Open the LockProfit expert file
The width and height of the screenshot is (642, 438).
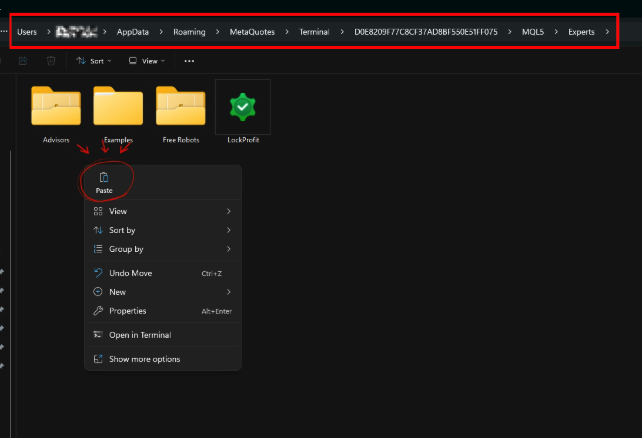click(243, 112)
